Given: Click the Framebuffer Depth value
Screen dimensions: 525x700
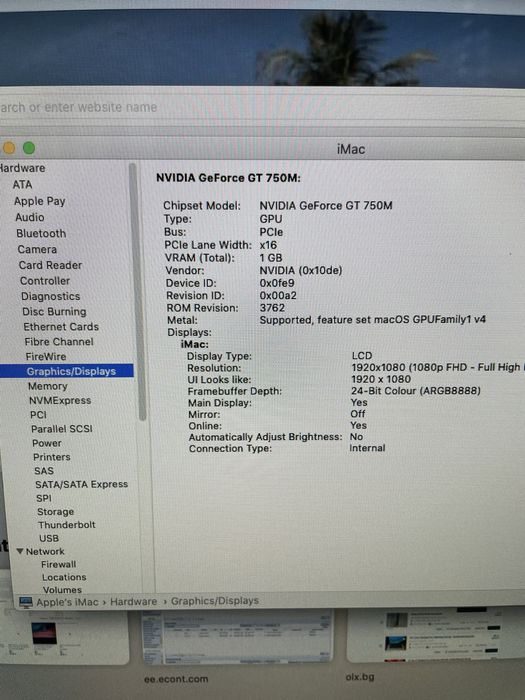Looking at the screenshot, I should 416,391.
